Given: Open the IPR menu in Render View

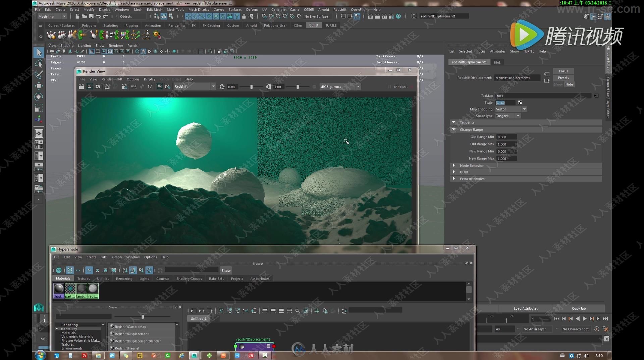Looking at the screenshot, I should 119,79.
